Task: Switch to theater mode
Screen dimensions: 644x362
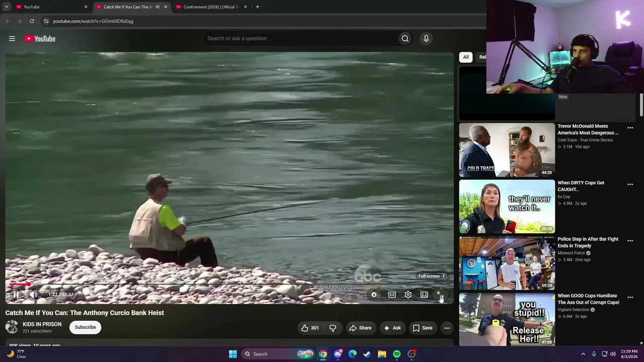Action: [424, 295]
